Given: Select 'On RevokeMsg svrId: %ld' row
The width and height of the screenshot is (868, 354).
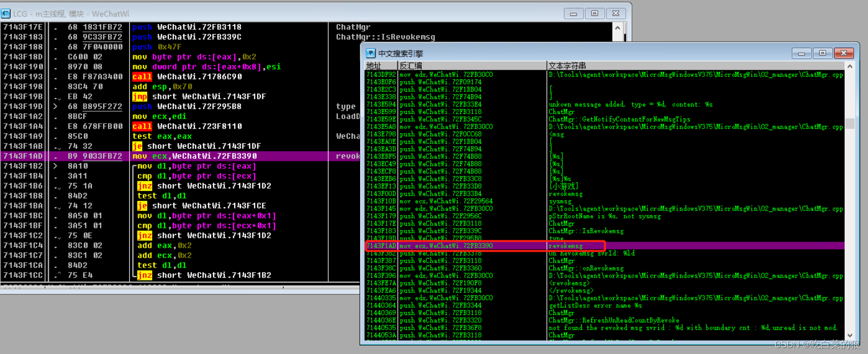Looking at the screenshot, I should tap(605, 253).
